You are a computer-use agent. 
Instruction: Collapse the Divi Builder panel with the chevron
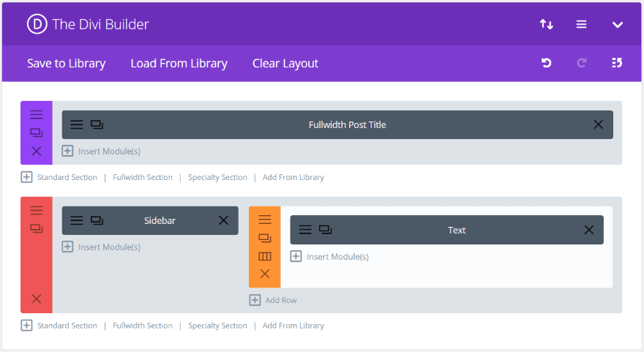click(617, 24)
